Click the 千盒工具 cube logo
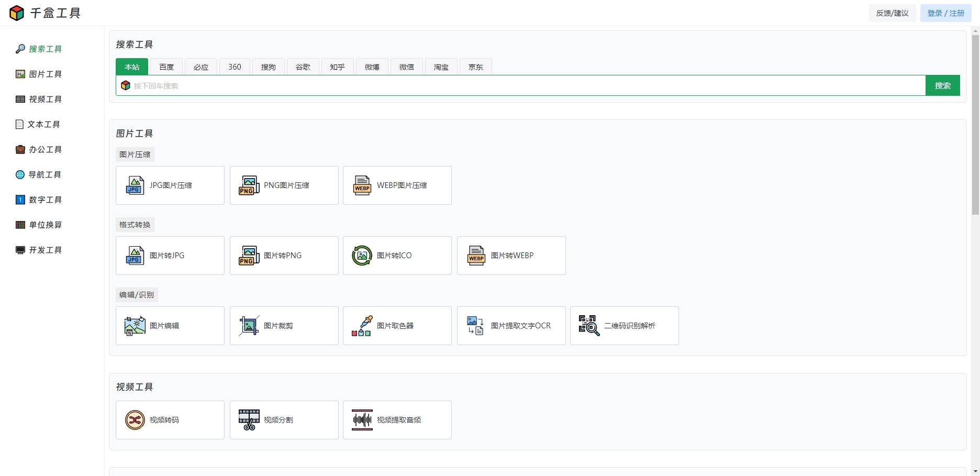The width and height of the screenshot is (980, 476). pyautogui.click(x=17, y=13)
